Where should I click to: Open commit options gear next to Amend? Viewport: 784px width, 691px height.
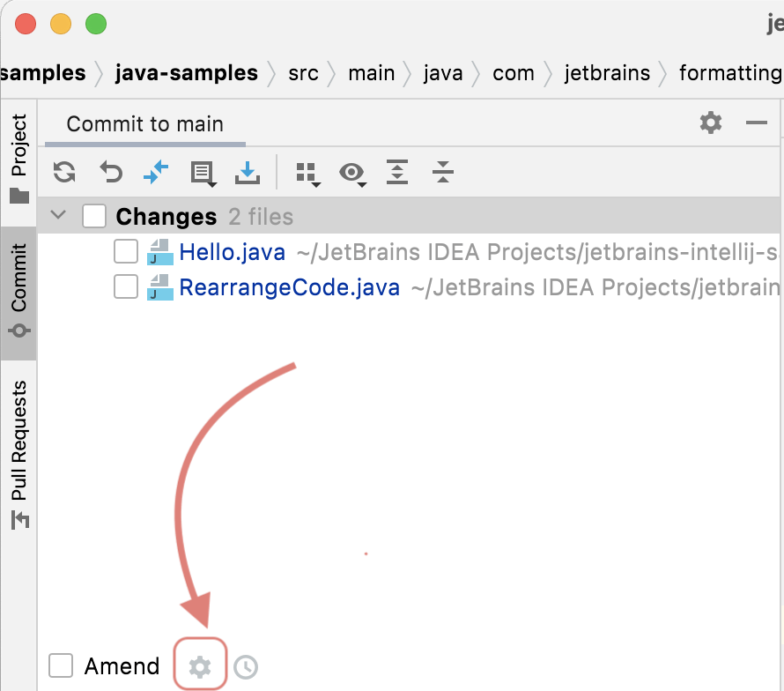coord(201,666)
